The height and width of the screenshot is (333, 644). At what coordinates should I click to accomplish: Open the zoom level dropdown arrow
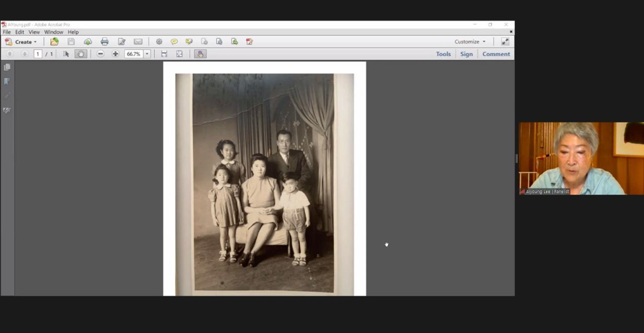[x=147, y=54]
